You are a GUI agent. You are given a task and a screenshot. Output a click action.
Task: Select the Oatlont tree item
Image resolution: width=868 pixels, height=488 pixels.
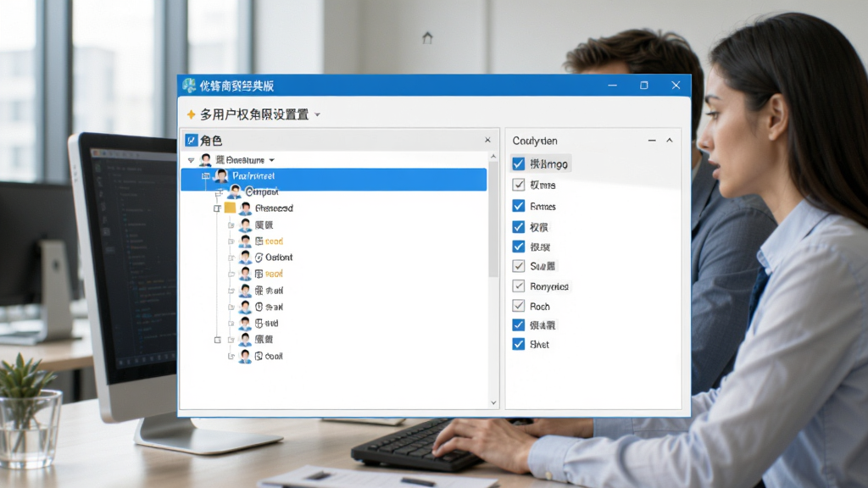(x=274, y=258)
